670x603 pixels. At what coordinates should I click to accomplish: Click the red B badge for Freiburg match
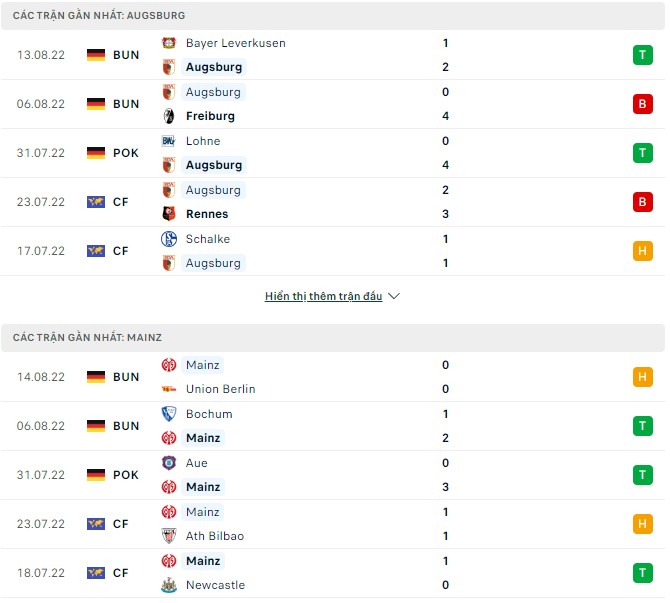pos(642,104)
